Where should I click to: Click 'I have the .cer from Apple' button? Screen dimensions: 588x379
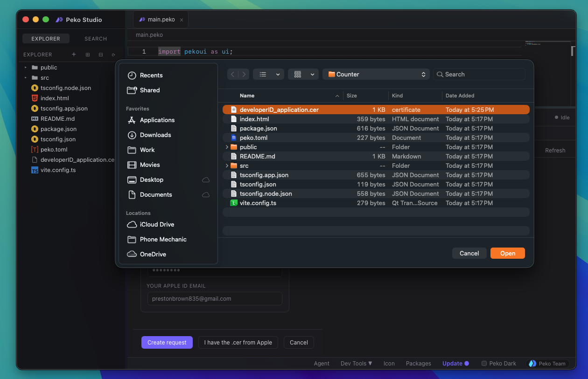[238, 342]
